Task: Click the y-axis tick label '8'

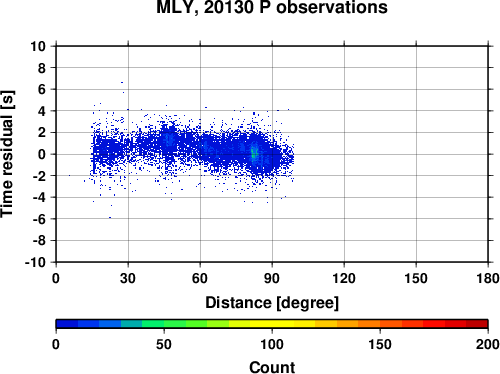Action: [x=42, y=68]
